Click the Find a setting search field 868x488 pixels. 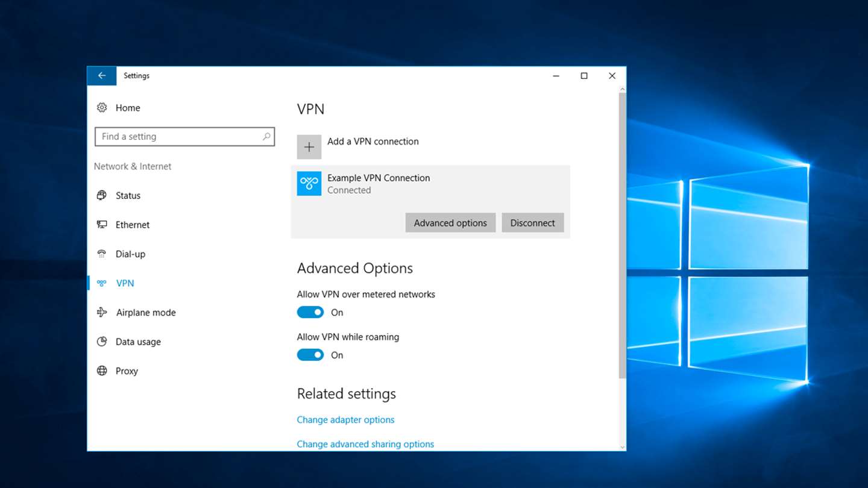pyautogui.click(x=184, y=137)
